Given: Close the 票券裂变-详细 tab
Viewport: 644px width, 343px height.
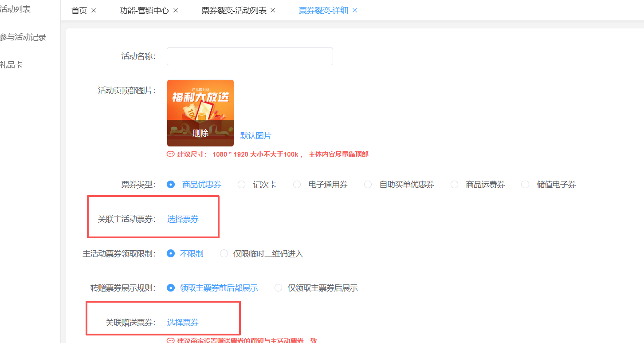Looking at the screenshot, I should pyautogui.click(x=355, y=11).
